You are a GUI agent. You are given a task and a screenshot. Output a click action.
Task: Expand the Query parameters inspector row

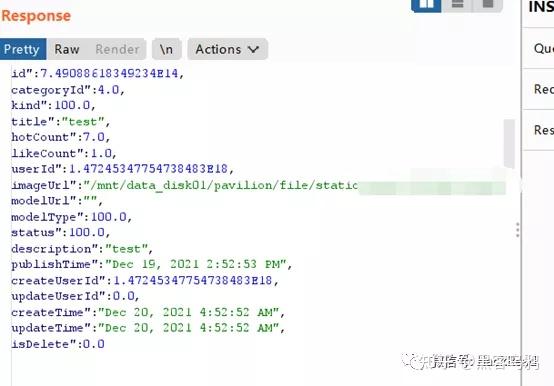point(538,48)
